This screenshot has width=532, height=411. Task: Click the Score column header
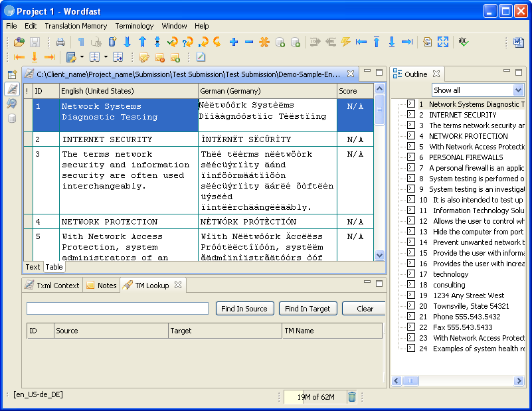point(355,91)
